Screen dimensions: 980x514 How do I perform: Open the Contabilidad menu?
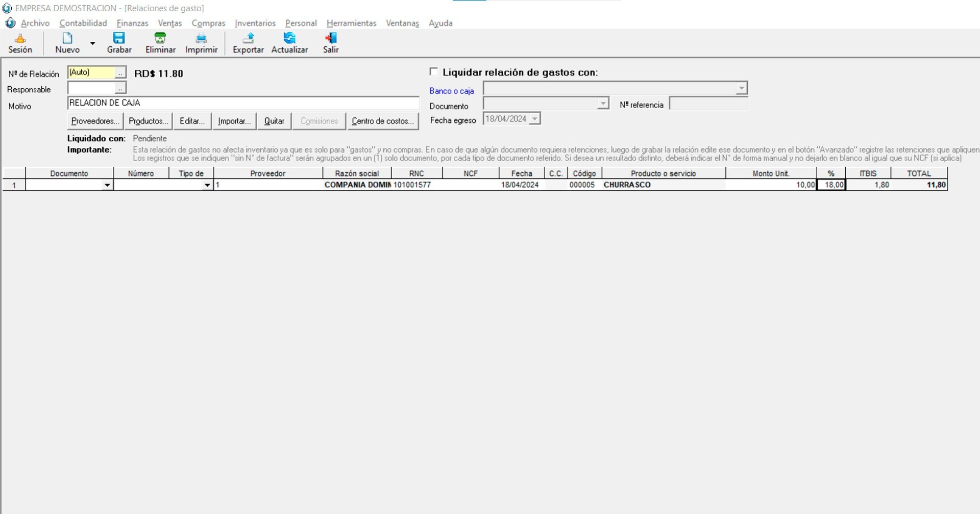(x=83, y=23)
